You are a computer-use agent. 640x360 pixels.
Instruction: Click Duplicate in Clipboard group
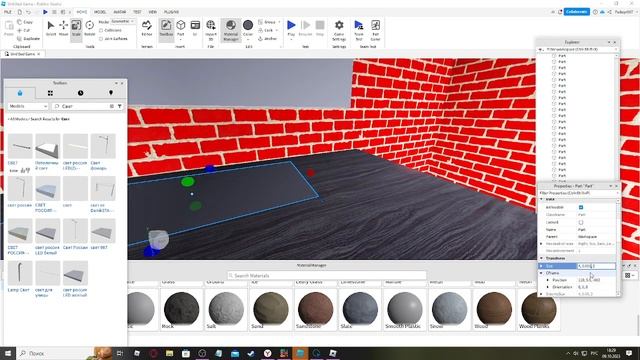click(29, 39)
